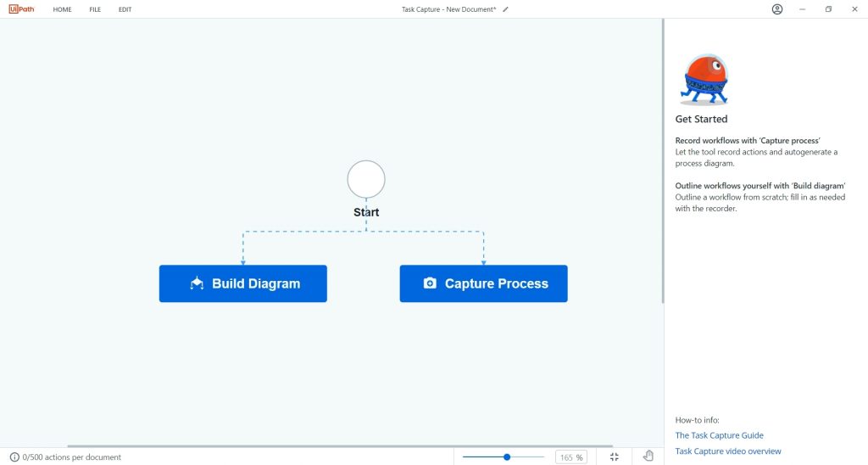Click the 'How-to info:' label

[x=697, y=420]
